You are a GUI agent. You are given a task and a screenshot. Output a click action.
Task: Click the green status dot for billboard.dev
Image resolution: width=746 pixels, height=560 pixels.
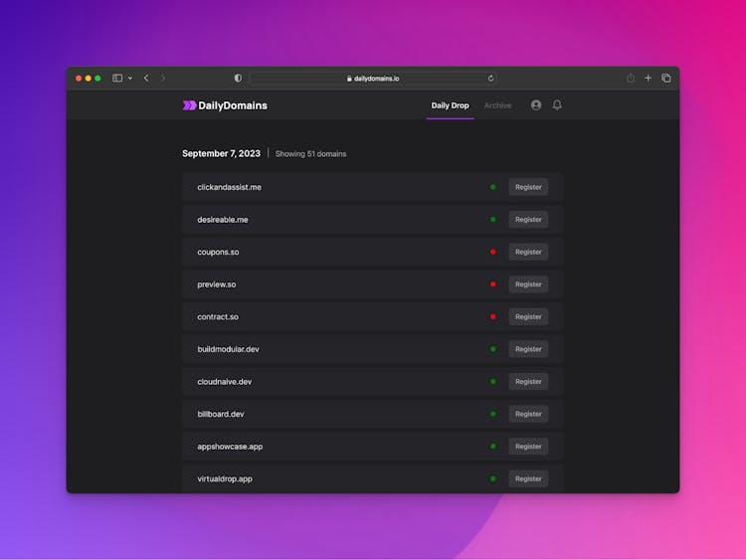coord(492,414)
